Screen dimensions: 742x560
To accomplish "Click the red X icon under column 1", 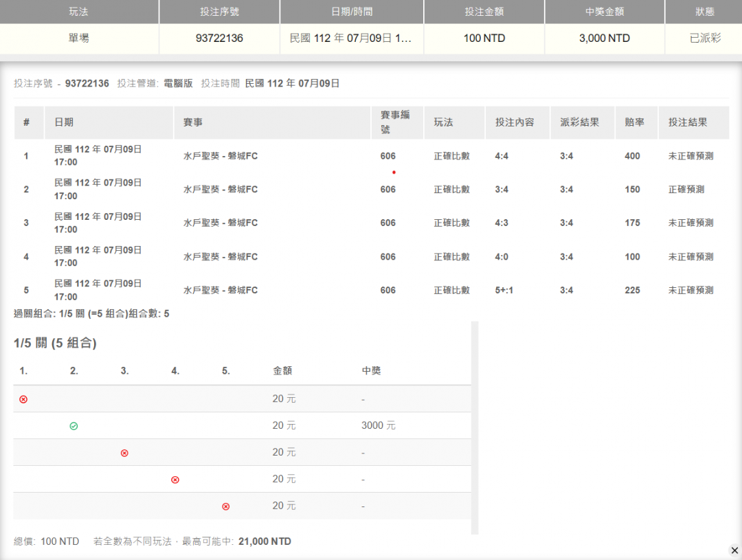I will coord(23,399).
